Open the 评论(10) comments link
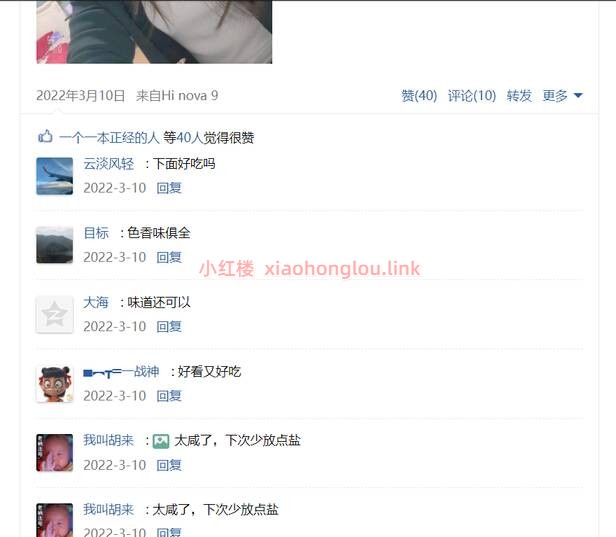 472,95
